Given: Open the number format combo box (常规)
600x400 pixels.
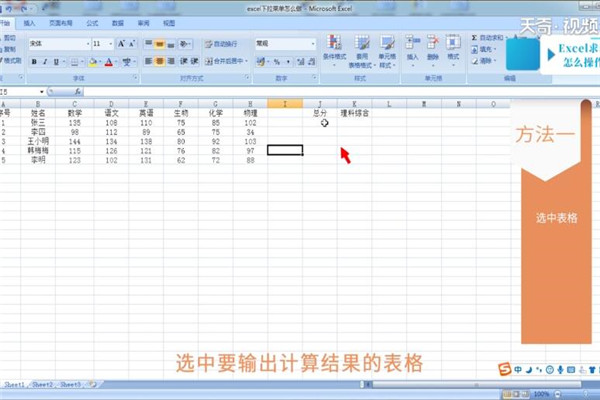Looking at the screenshot, I should [x=285, y=44].
